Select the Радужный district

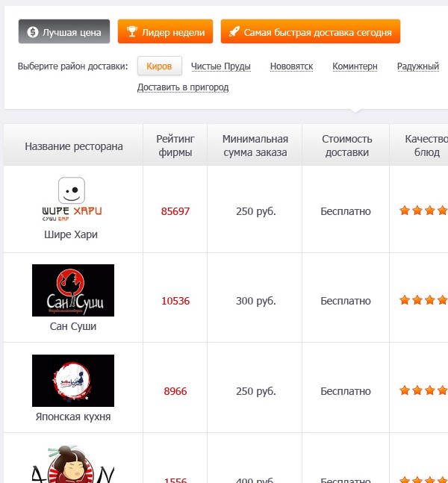(418, 66)
